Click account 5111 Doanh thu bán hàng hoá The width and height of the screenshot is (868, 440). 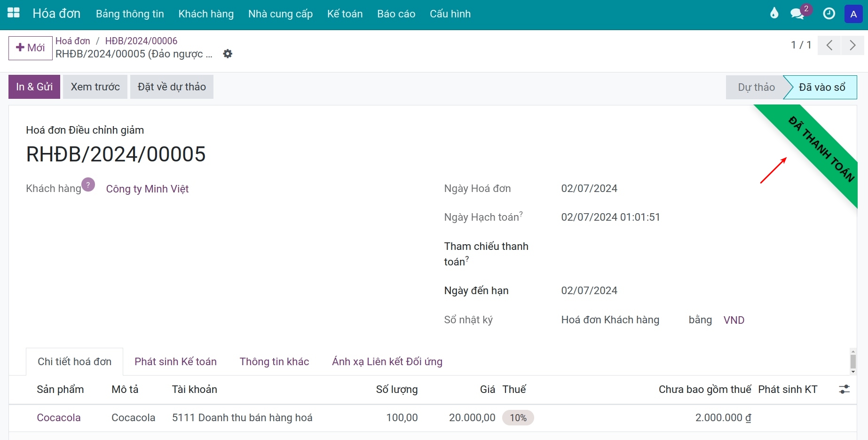pos(242,417)
